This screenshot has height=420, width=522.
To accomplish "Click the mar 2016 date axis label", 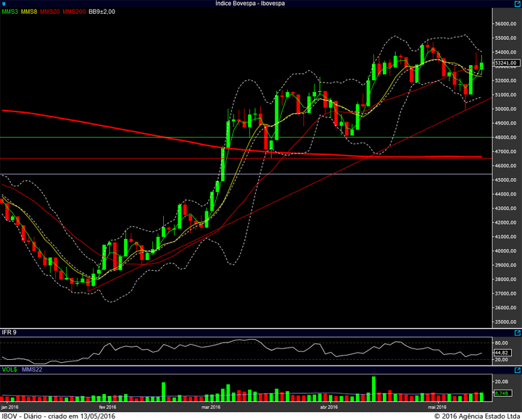I will pos(211,408).
